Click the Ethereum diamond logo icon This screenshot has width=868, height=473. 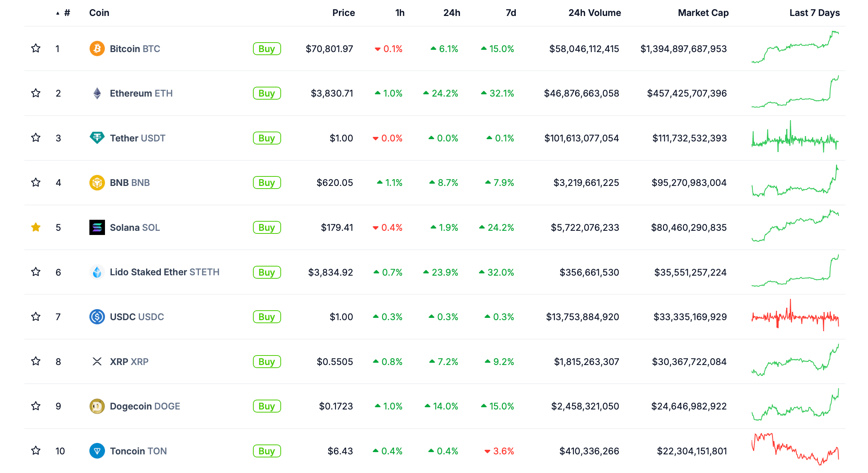tap(97, 93)
